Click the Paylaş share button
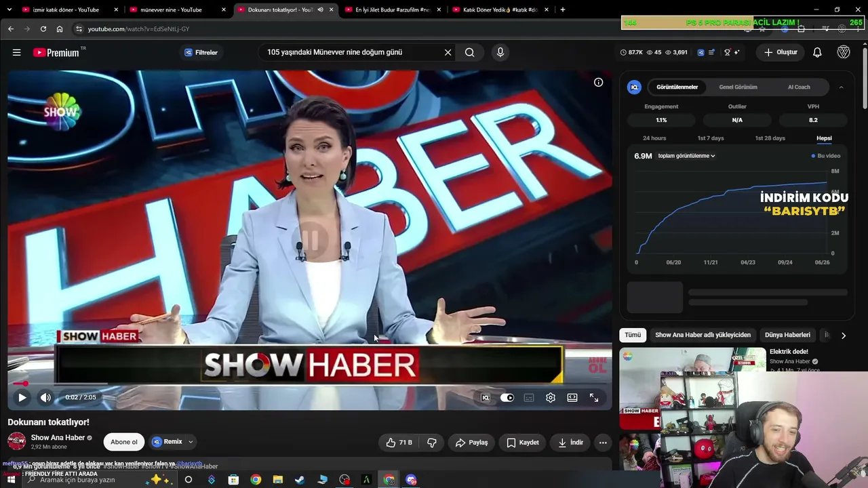 point(471,443)
